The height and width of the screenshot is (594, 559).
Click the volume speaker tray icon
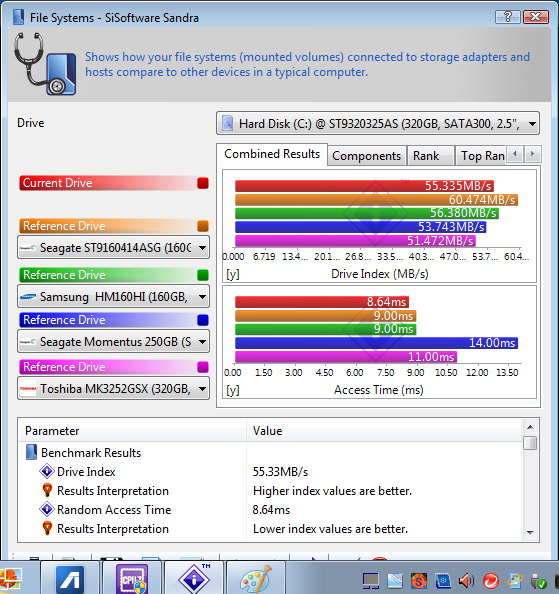pos(467,580)
